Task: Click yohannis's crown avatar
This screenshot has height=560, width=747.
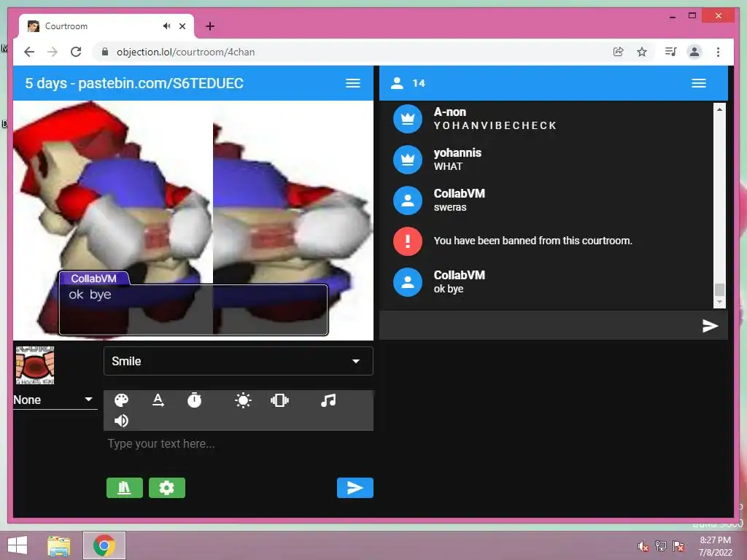Action: tap(407, 160)
